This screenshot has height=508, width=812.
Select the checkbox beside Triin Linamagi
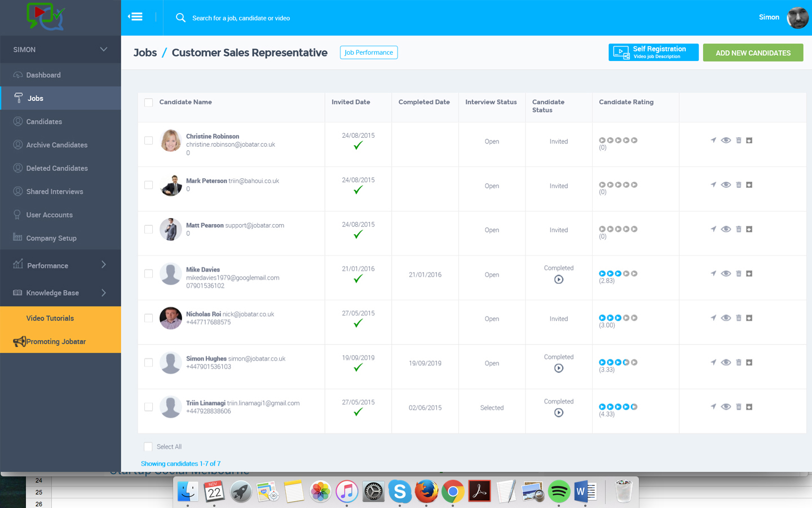pyautogui.click(x=149, y=407)
